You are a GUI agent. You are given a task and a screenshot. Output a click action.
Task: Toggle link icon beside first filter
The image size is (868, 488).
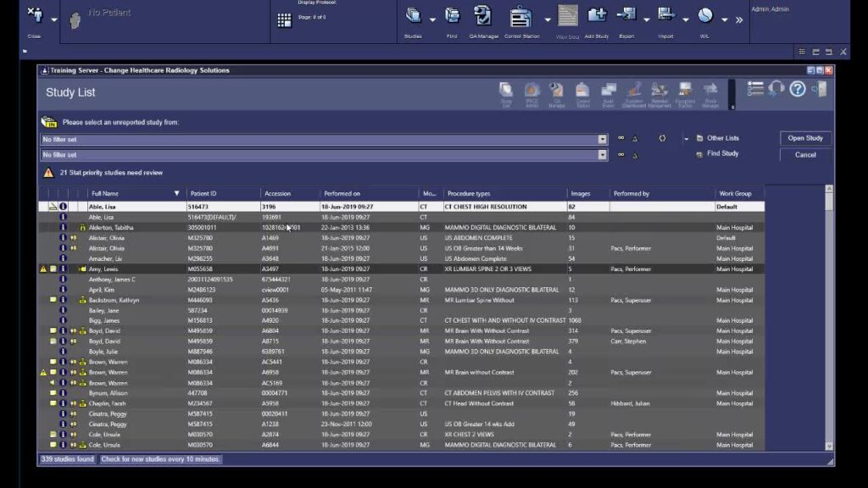point(621,138)
